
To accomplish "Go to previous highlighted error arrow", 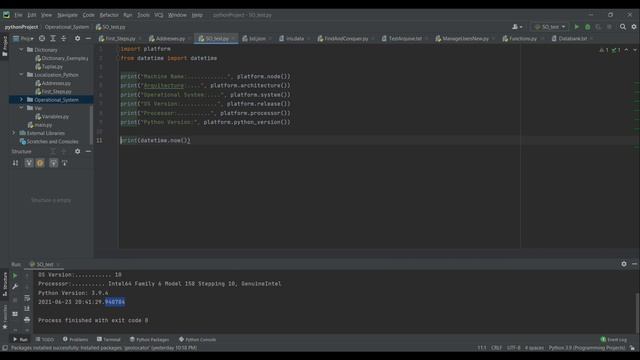I will tap(627, 50).
